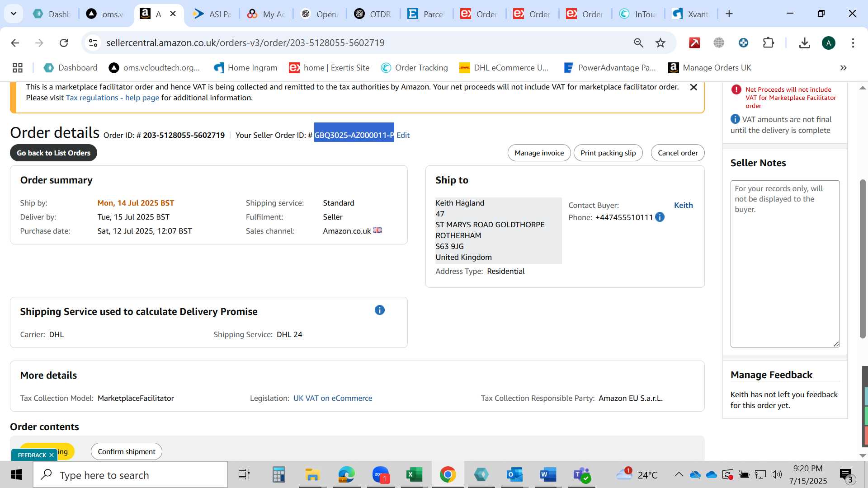
Task: Open phone number info icon
Action: (660, 217)
